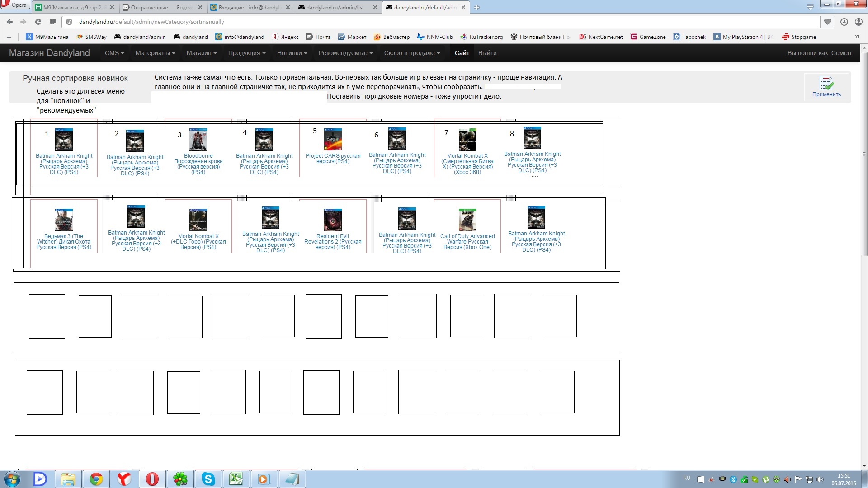
Task: Close the Отправленные — Яндекс tab
Action: coord(200,7)
